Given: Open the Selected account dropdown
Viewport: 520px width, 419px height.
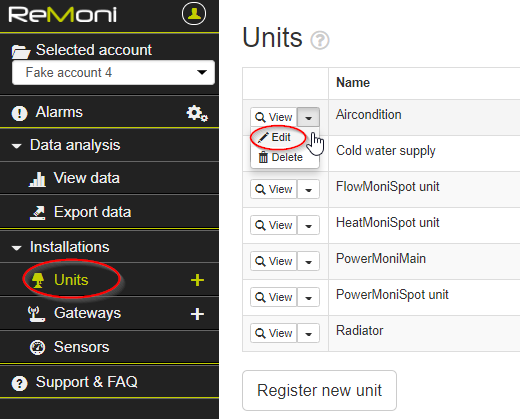Looking at the screenshot, I should click(x=113, y=72).
